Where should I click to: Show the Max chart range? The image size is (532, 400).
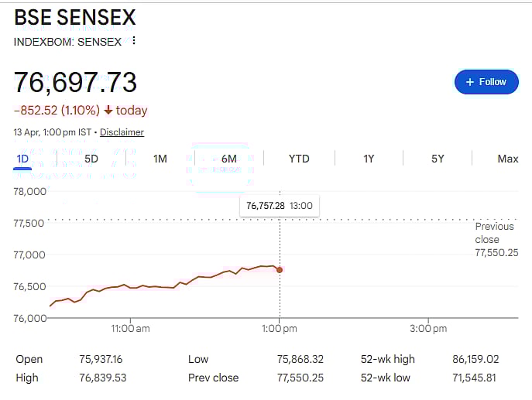point(507,159)
